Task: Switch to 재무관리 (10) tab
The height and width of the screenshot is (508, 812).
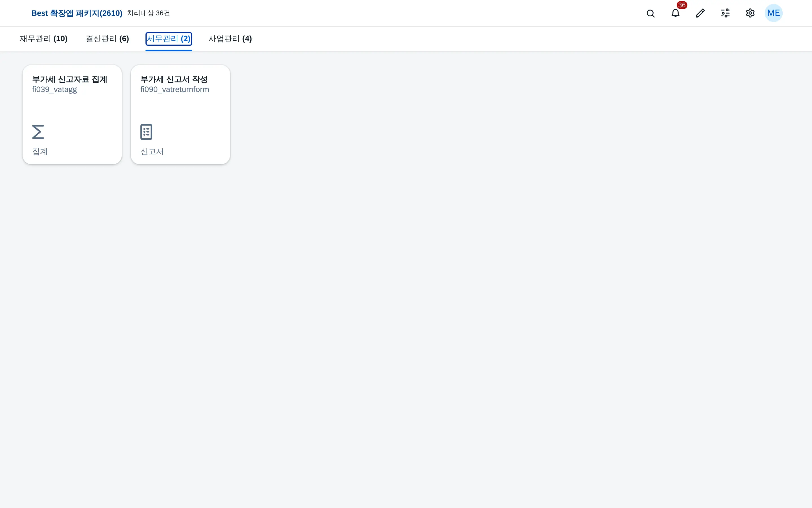Action: point(44,39)
